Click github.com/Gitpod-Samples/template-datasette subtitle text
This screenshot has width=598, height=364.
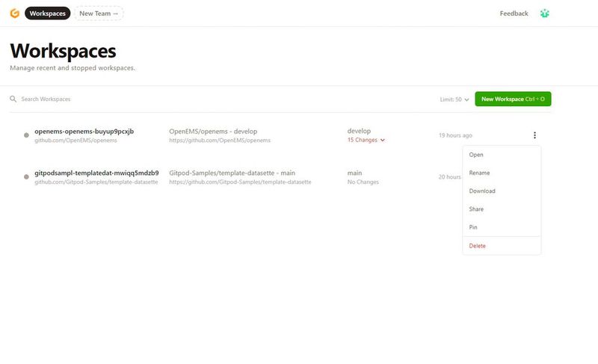pyautogui.click(x=96, y=182)
